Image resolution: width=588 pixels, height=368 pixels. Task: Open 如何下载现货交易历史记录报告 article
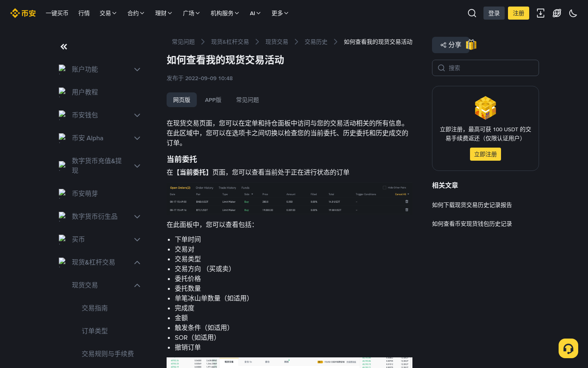point(472,205)
